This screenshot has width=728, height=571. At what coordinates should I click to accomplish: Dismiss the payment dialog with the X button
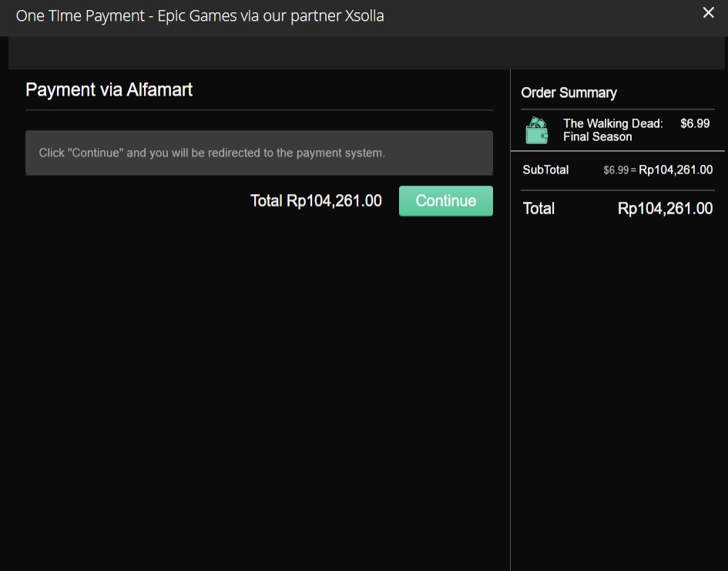(708, 12)
